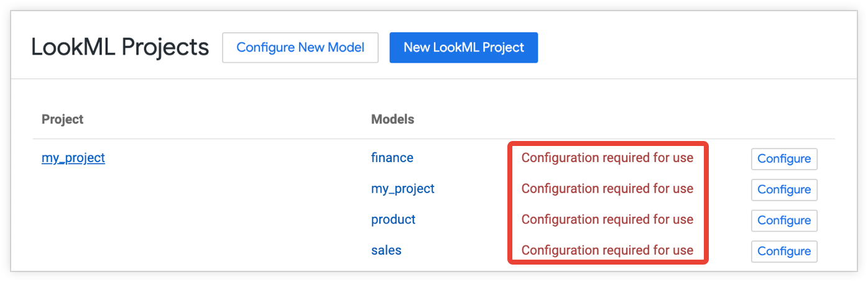Click product's Configuration required for use message
Screen dimensions: 868x282
pyautogui.click(x=607, y=219)
